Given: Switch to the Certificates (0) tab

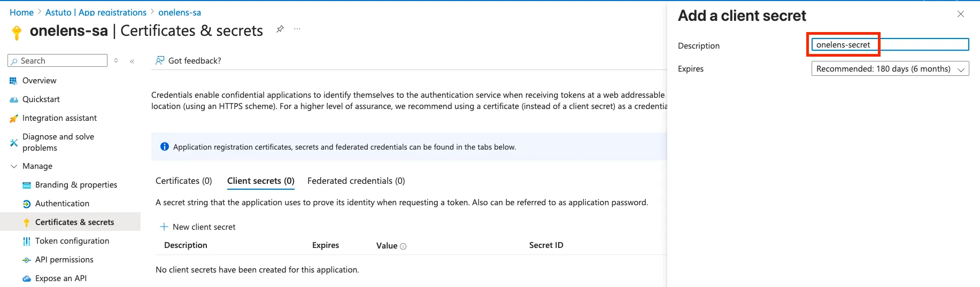Looking at the screenshot, I should tap(183, 181).
